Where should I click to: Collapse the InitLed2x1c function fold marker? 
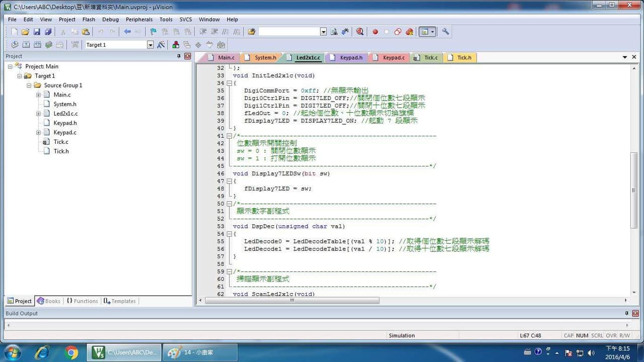(x=229, y=83)
